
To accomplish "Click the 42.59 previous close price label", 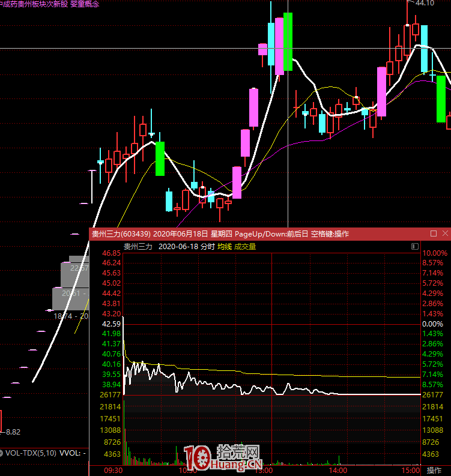I will pyautogui.click(x=111, y=324).
